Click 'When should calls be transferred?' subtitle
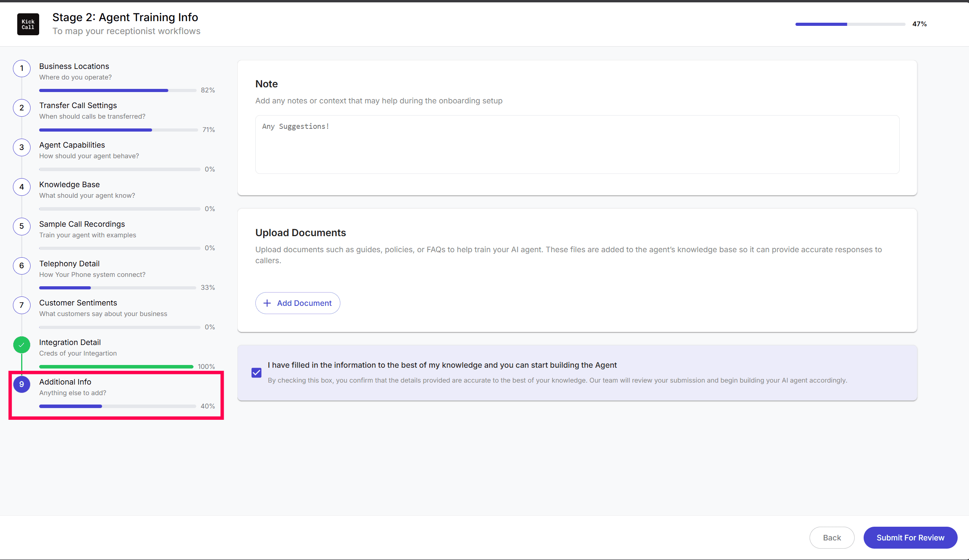 (92, 116)
